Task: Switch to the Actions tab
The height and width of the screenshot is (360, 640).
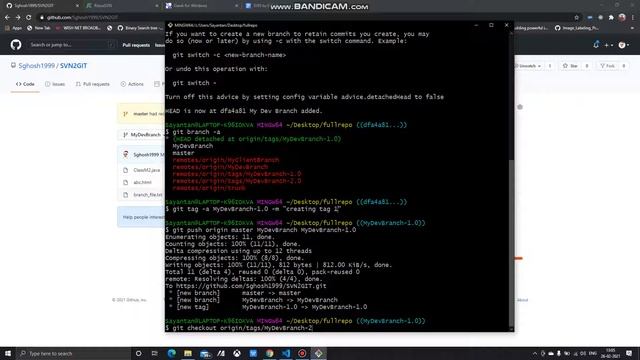Action: point(132,84)
